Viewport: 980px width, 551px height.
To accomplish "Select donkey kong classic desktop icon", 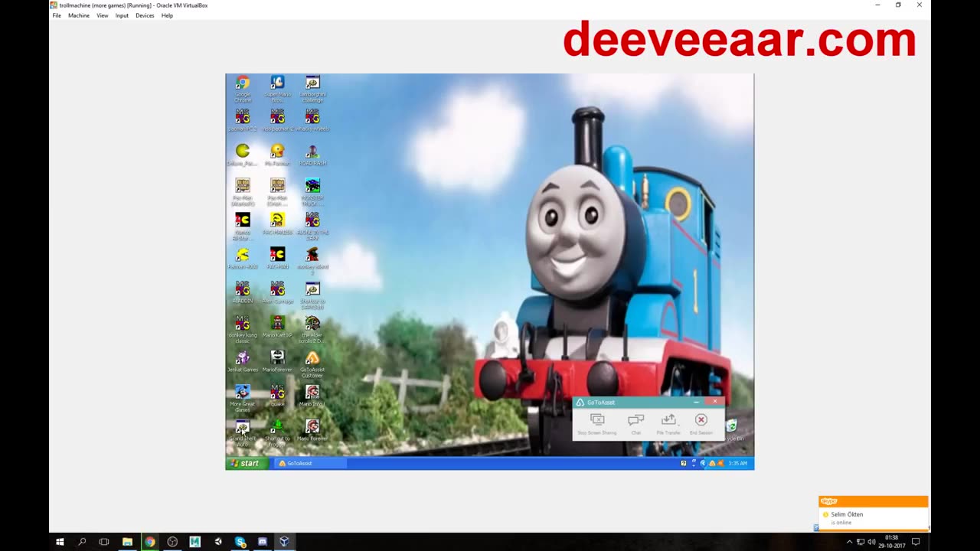I will (x=243, y=330).
